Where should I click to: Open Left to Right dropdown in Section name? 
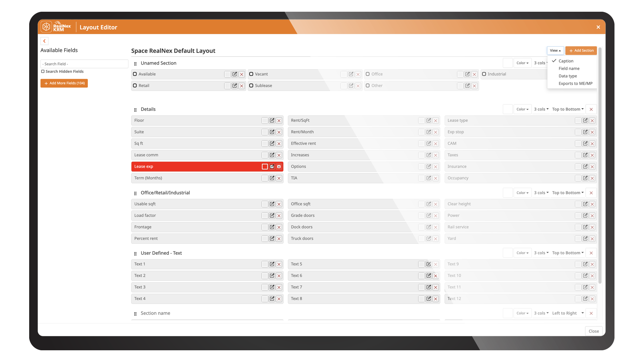point(568,313)
